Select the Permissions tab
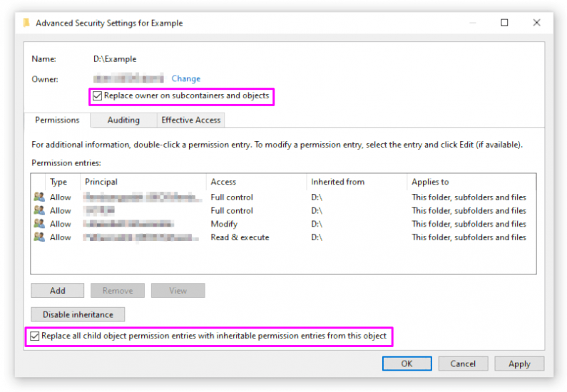 pyautogui.click(x=57, y=120)
